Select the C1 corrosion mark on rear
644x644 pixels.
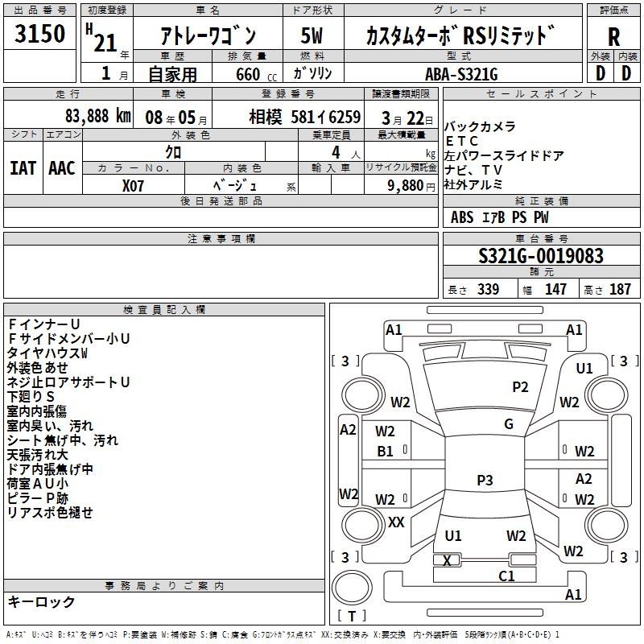[506, 576]
